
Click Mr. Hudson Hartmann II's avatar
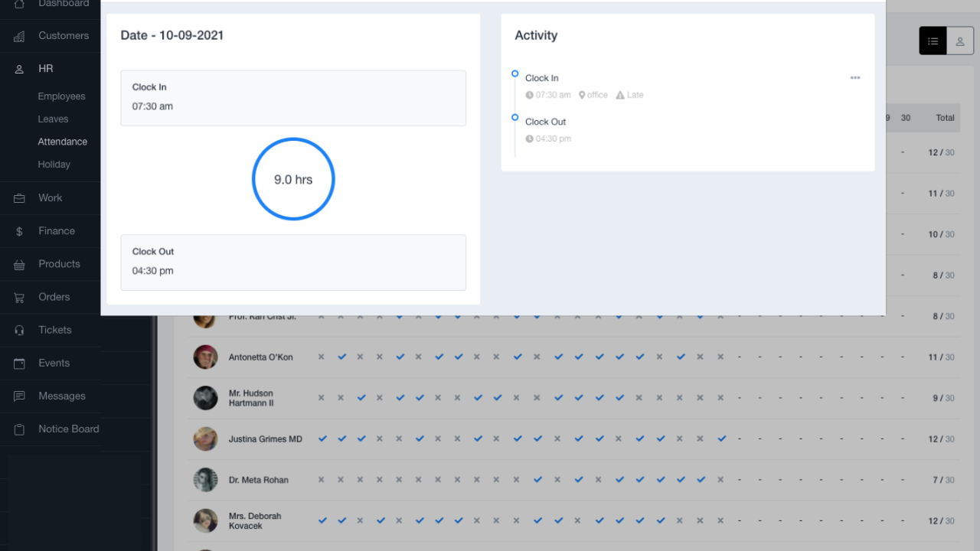(205, 398)
